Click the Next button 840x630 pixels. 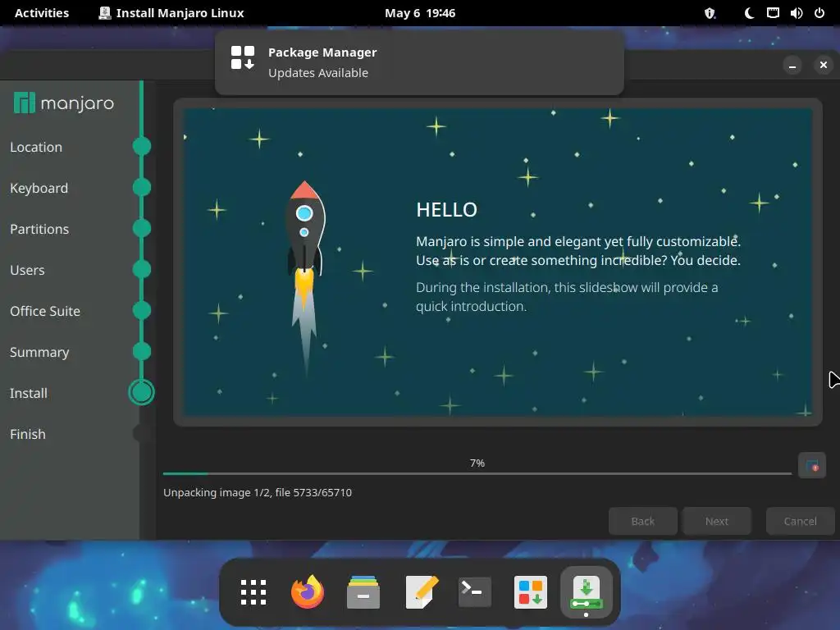pyautogui.click(x=717, y=521)
